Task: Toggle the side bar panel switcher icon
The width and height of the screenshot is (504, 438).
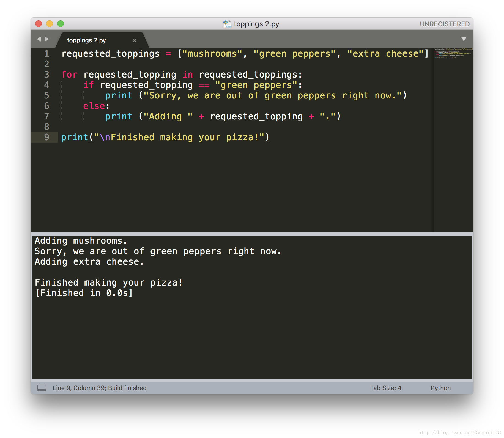Action: click(x=42, y=388)
